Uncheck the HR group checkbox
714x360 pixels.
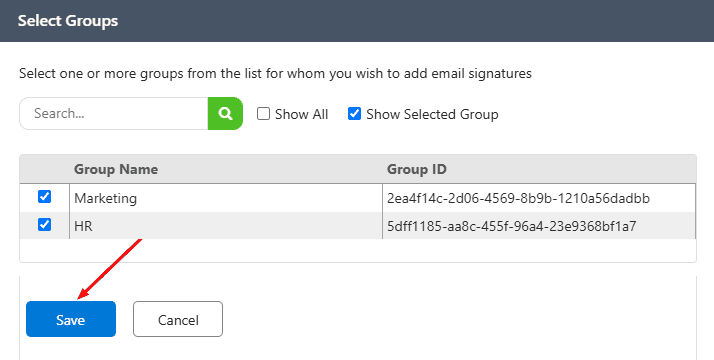point(44,224)
